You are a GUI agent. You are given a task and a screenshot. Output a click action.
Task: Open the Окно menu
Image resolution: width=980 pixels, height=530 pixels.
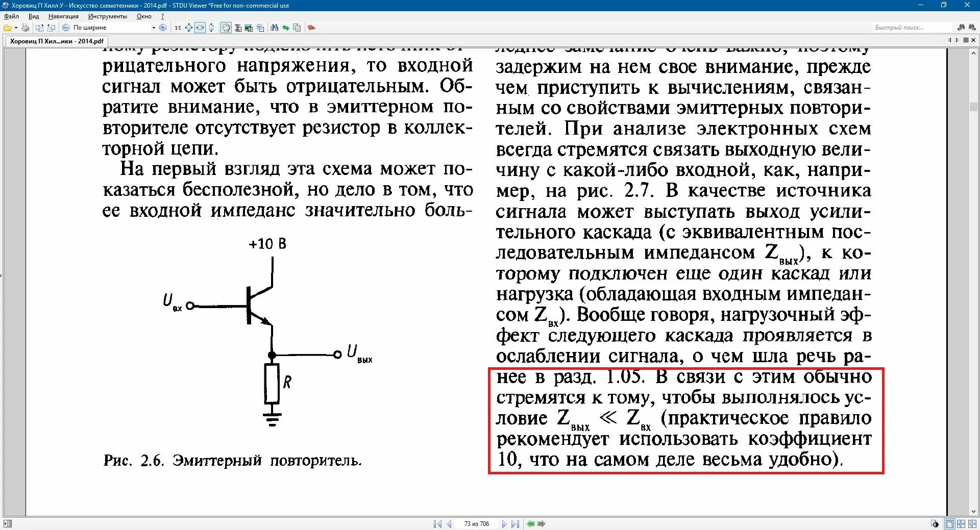(x=144, y=16)
